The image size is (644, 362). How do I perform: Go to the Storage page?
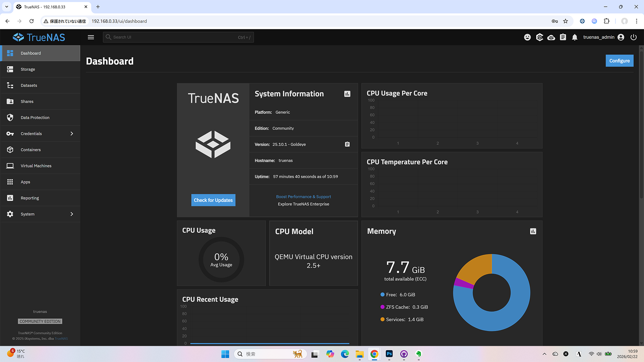coord(28,69)
